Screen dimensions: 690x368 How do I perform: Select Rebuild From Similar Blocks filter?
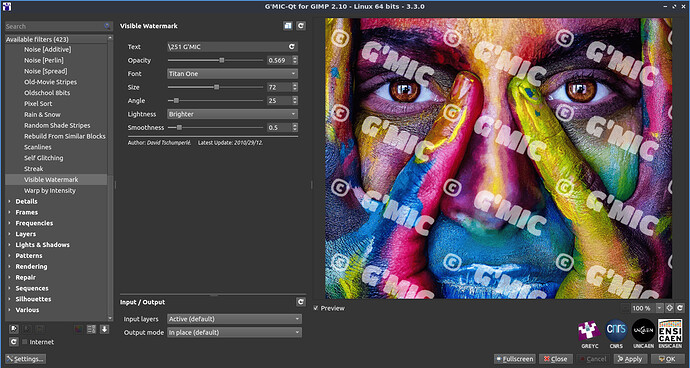pos(65,136)
